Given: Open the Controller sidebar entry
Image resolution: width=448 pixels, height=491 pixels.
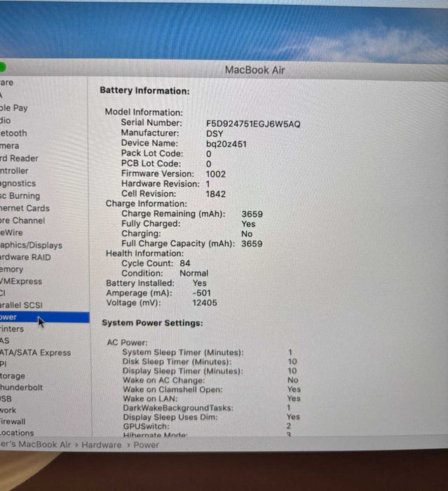Looking at the screenshot, I should click(x=14, y=170).
